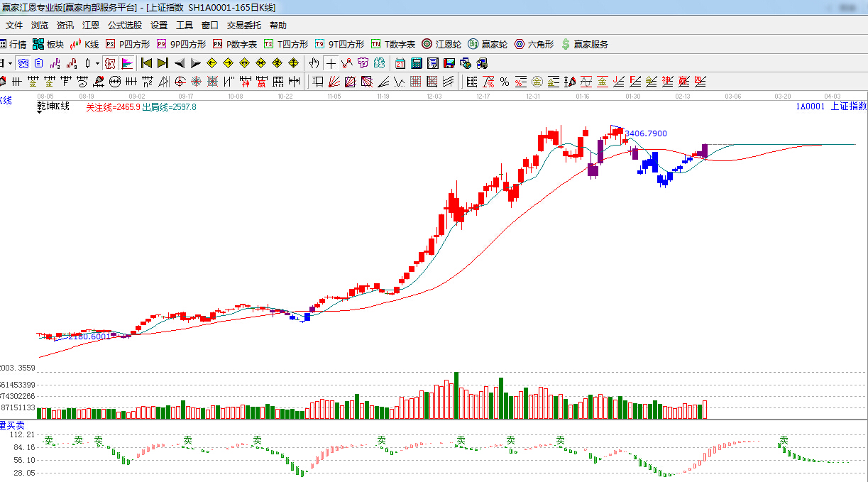Open dropdown arrow next to candlestick icon

(x=97, y=63)
